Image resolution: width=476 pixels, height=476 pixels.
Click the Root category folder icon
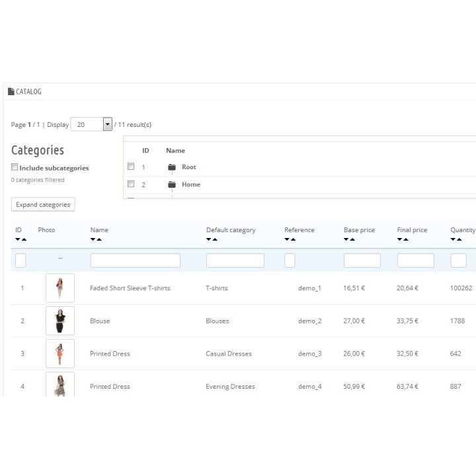[172, 167]
